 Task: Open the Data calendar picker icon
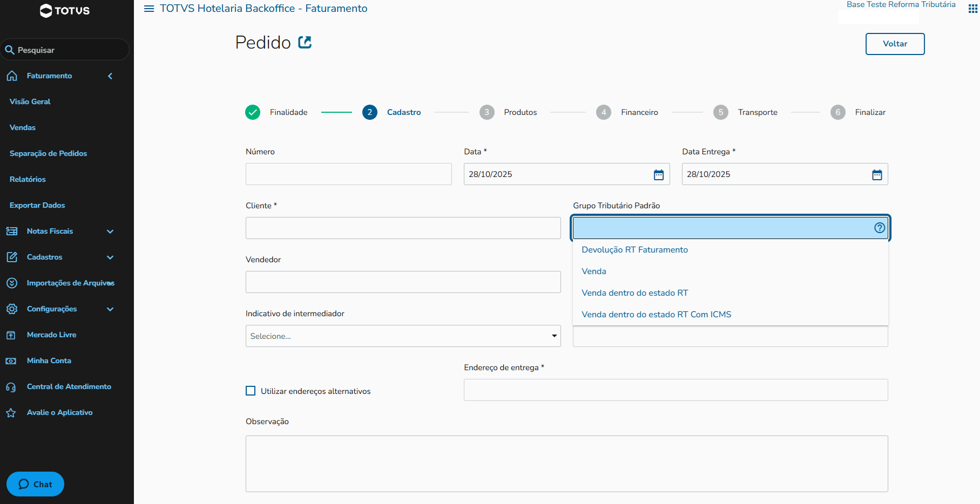659,174
